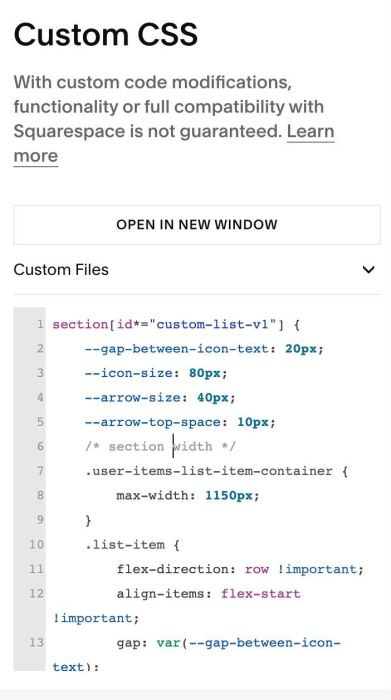
Task: Click line number 6 in the gutter
Action: (x=40, y=446)
